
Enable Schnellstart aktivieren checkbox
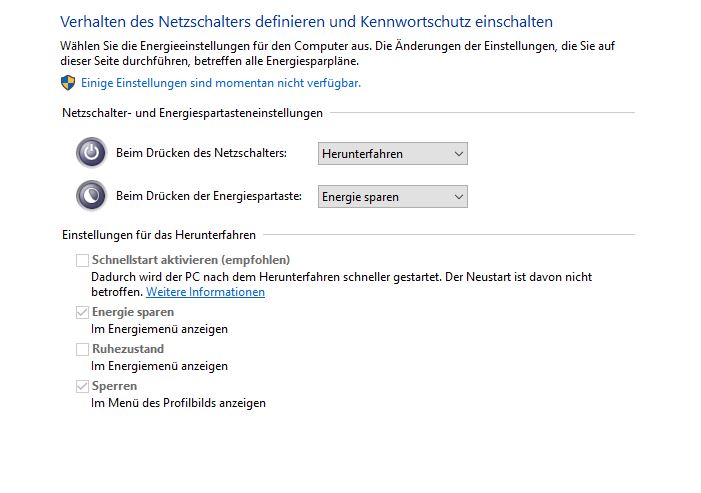point(82,260)
